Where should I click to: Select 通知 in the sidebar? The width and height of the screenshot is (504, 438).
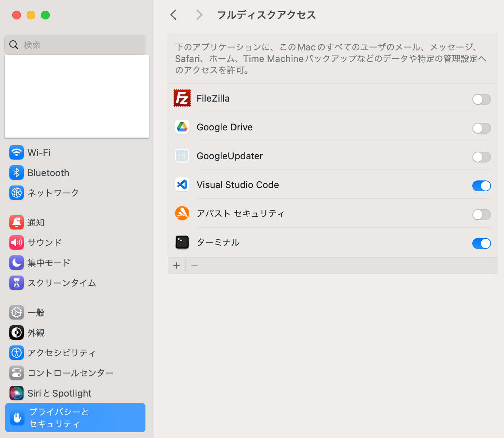(75, 223)
